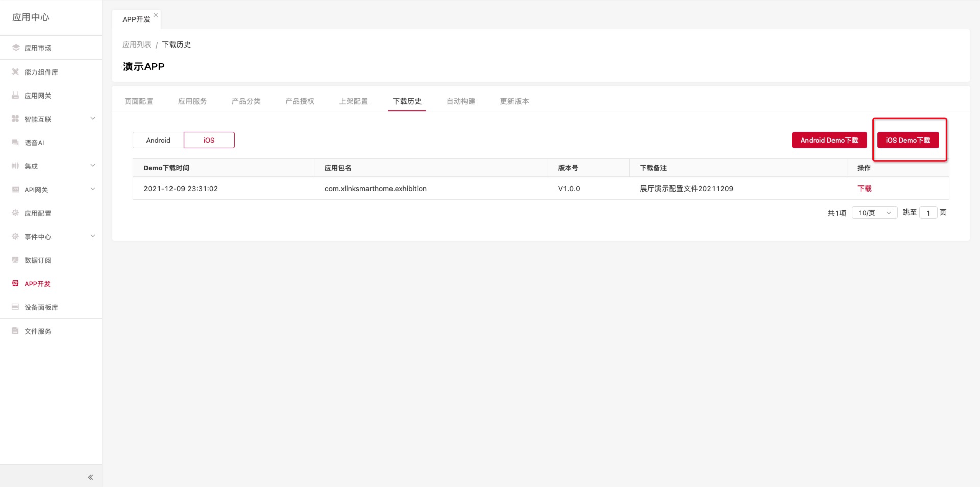Select the iOS platform filter
Viewport: 980px width, 487px height.
[209, 140]
